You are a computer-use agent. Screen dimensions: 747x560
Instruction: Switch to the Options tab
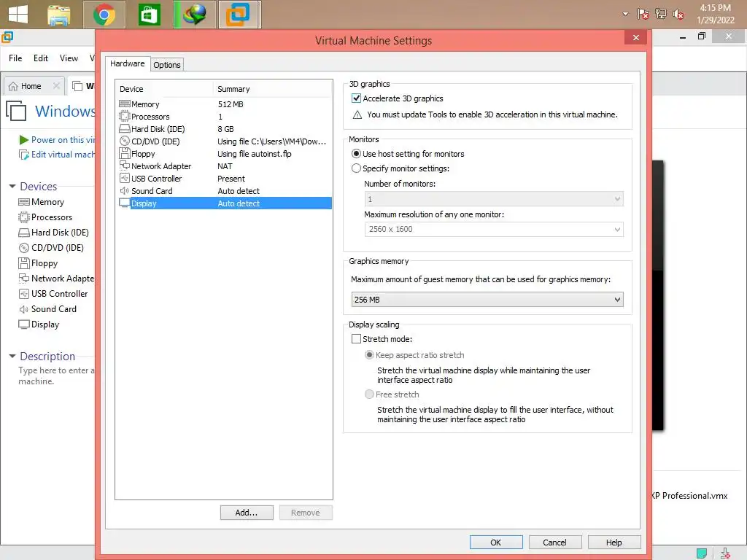point(167,65)
